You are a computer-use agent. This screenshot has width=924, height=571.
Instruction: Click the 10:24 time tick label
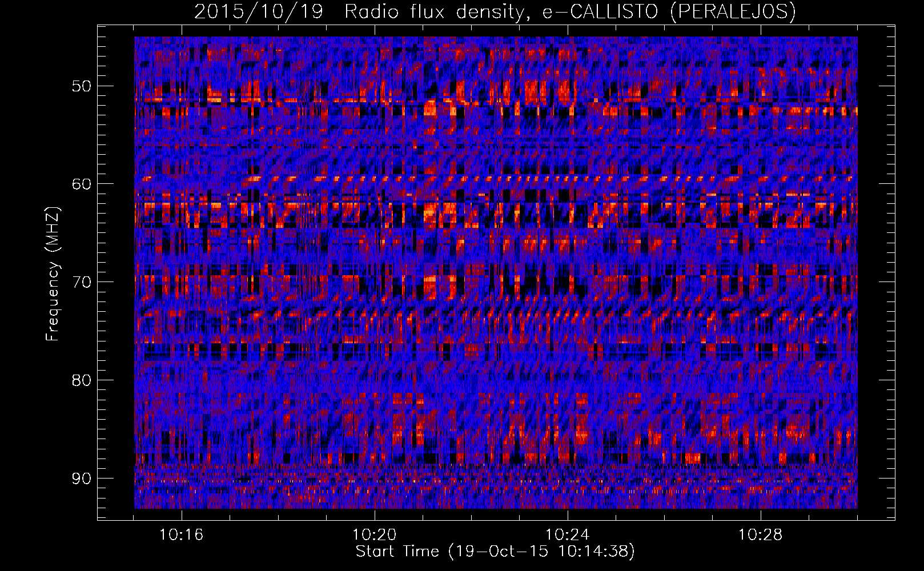[x=568, y=535]
